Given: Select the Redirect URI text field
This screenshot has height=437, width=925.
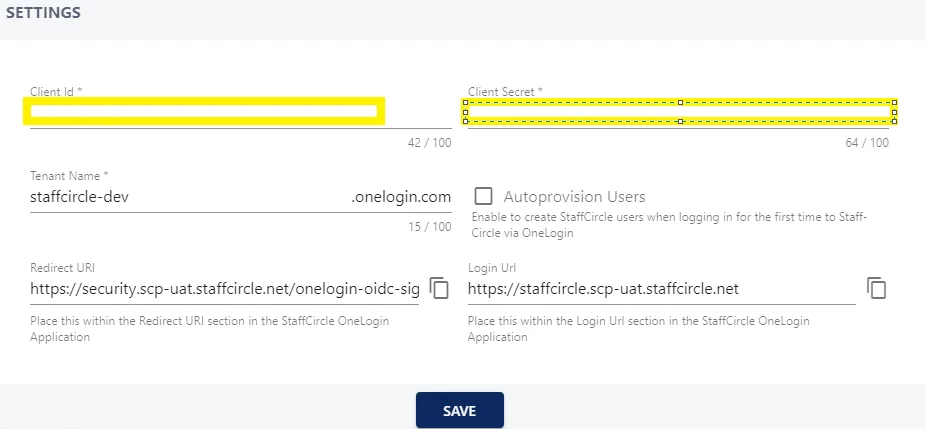Looking at the screenshot, I should pos(225,289).
